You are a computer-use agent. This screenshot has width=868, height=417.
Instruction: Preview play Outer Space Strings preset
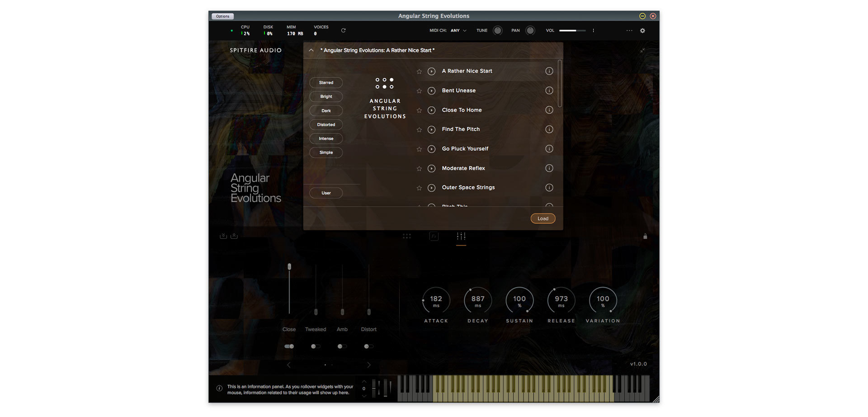(x=432, y=188)
